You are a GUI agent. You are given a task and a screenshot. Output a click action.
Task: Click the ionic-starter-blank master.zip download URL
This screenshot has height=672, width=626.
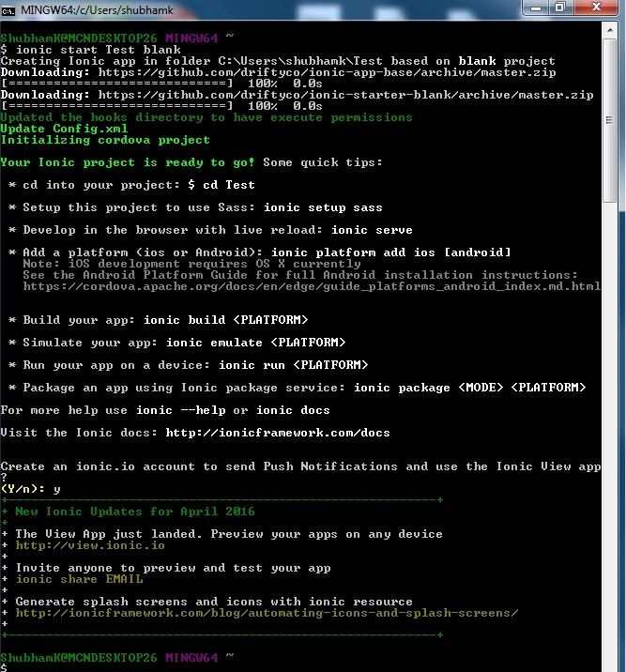[x=345, y=95]
